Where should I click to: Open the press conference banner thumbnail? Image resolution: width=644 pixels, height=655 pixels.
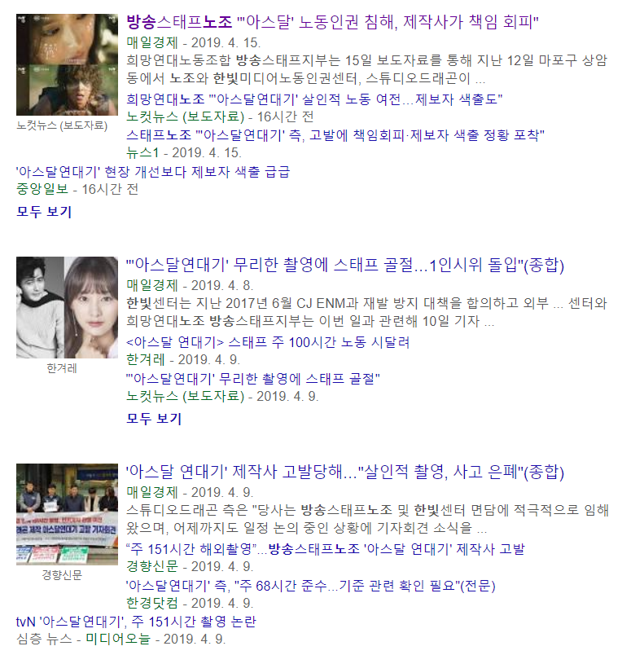point(68,514)
